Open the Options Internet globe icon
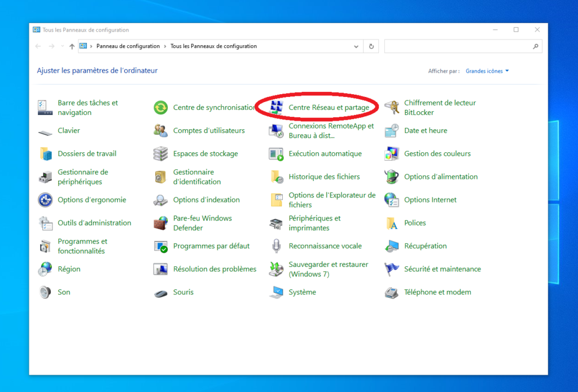 point(392,200)
